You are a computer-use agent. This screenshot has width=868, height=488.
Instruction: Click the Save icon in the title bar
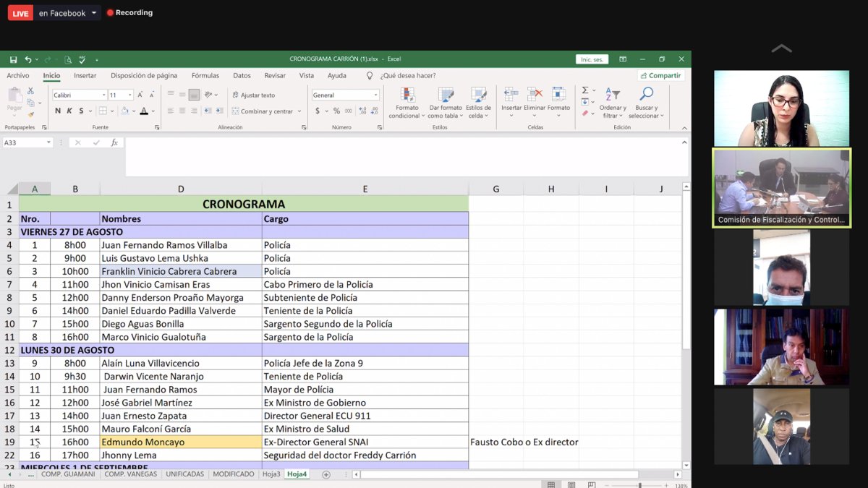13,59
